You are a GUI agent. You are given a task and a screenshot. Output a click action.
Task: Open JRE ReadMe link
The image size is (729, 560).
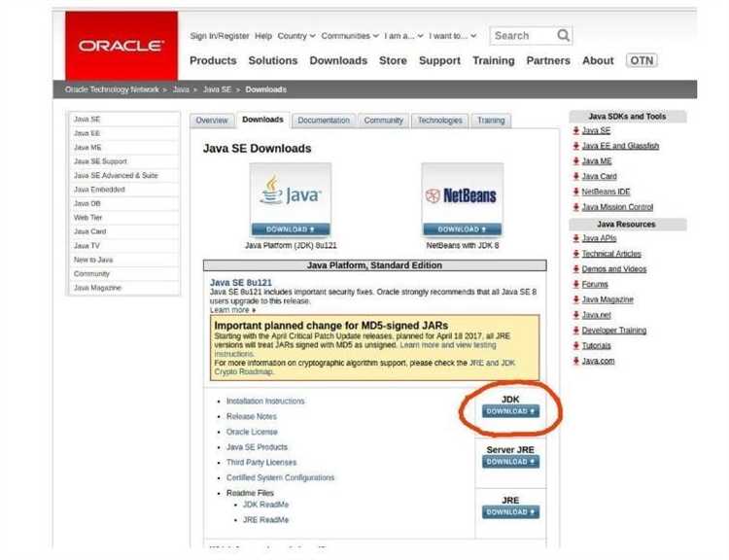tap(266, 520)
